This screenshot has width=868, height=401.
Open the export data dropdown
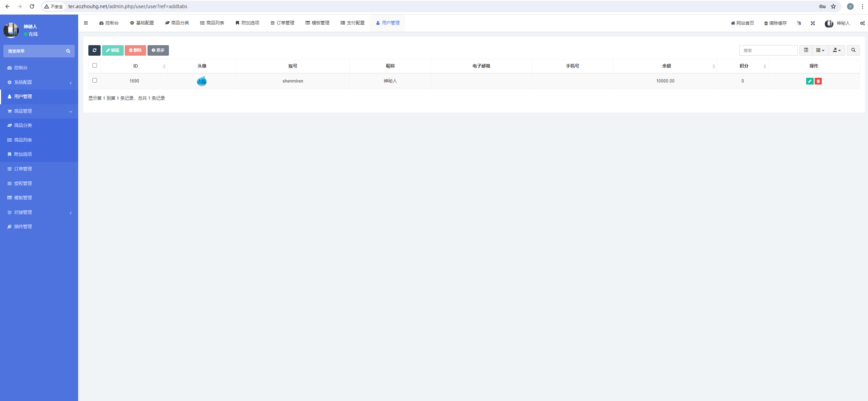[x=837, y=50]
